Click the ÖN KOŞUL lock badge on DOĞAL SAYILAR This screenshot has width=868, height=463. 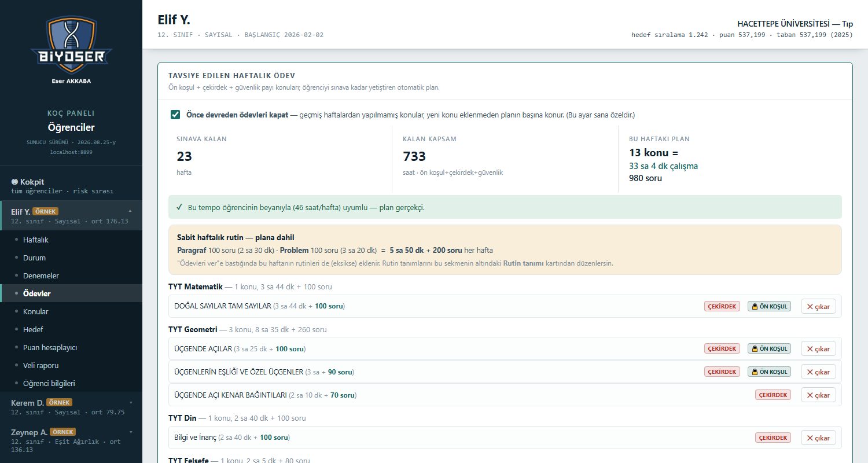coord(769,306)
